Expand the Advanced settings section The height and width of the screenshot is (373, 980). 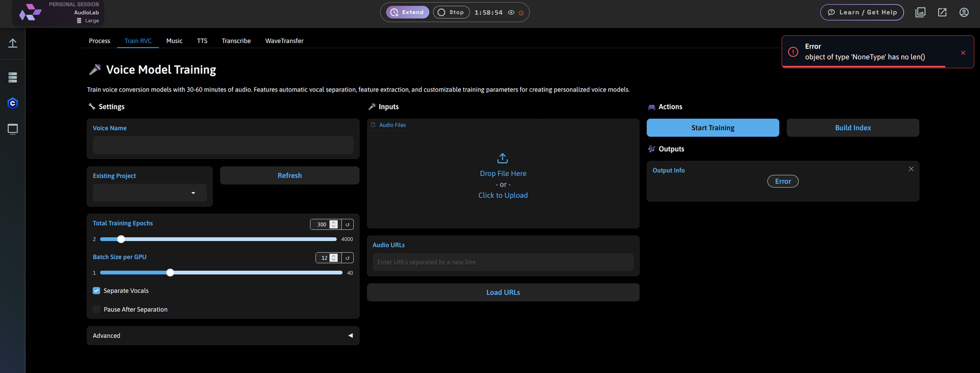click(223, 336)
